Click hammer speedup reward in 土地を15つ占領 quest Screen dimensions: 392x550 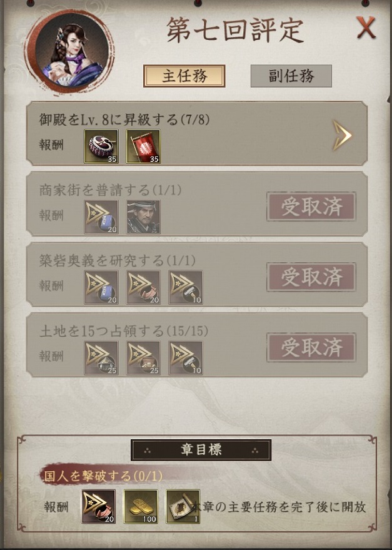185,357
